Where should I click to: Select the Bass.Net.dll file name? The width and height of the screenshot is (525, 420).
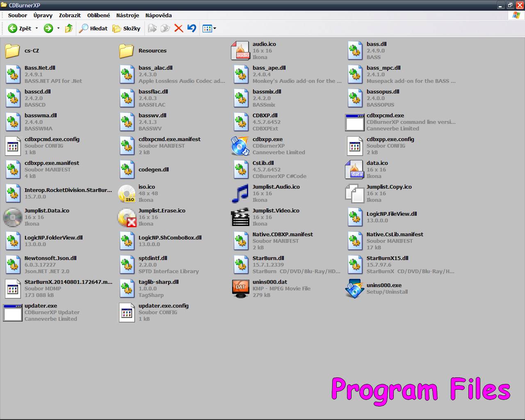(40, 68)
